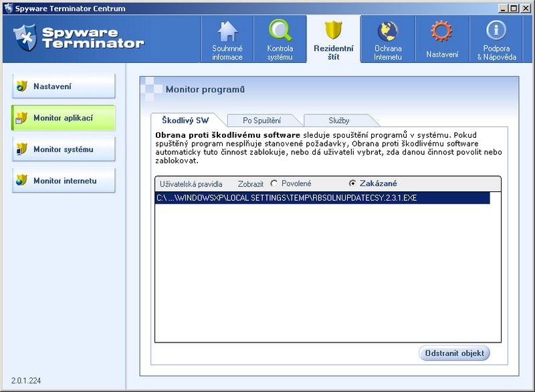Click the title bar application icon
This screenshot has width=535, height=392.
[8, 8]
